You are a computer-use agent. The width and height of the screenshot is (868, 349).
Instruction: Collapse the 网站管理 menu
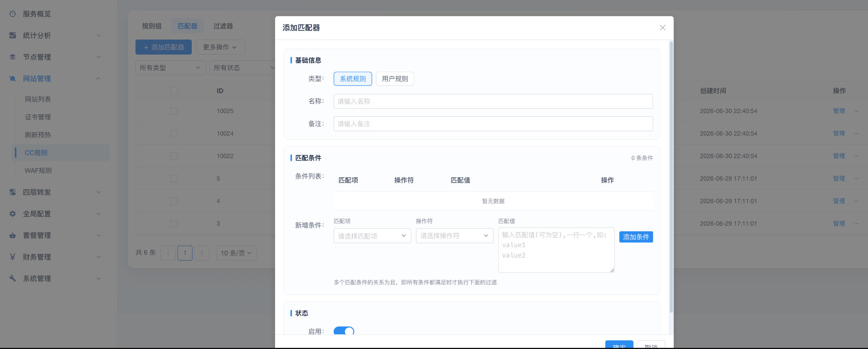coord(98,79)
